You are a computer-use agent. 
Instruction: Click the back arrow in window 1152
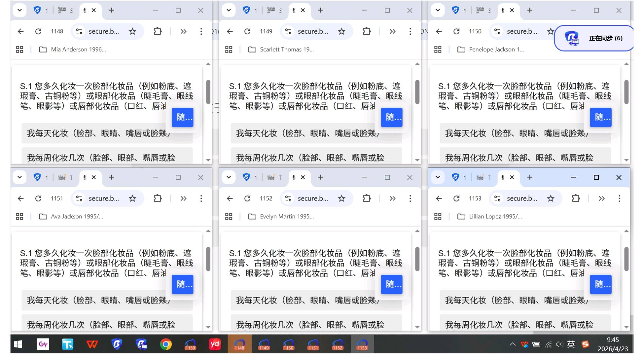230,198
